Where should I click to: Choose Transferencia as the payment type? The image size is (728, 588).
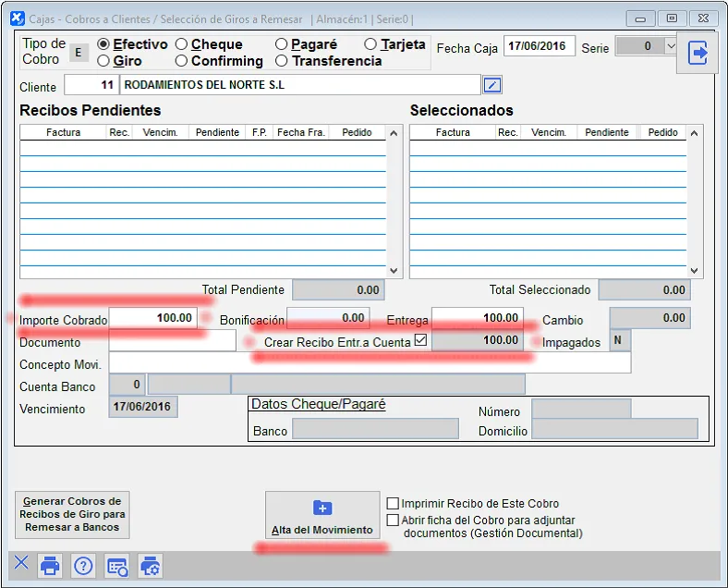click(282, 61)
